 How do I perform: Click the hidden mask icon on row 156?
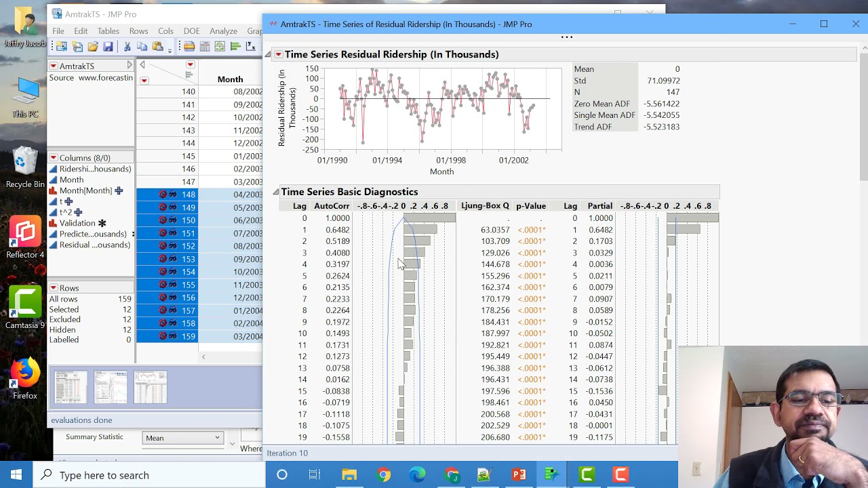point(172,298)
